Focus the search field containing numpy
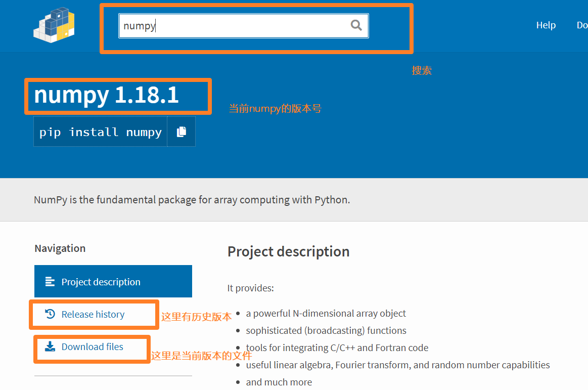Image resolution: width=588 pixels, height=390 pixels. 228,25
